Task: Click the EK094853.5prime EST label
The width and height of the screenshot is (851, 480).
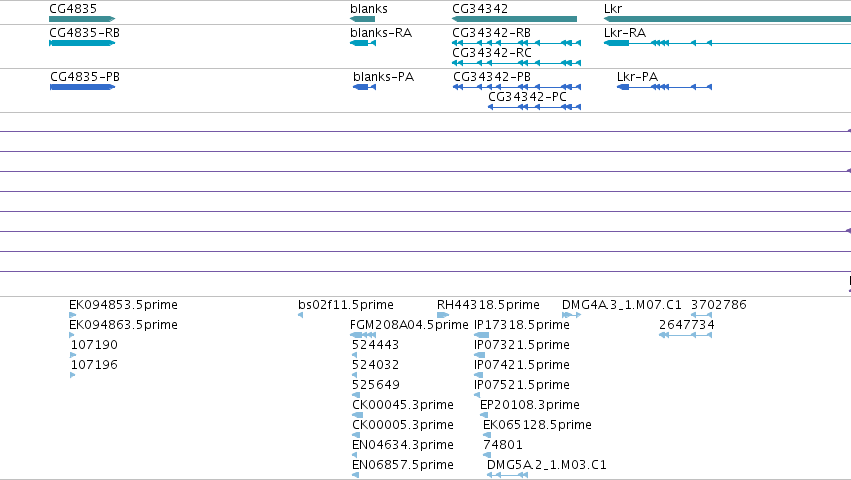Action: [x=124, y=305]
